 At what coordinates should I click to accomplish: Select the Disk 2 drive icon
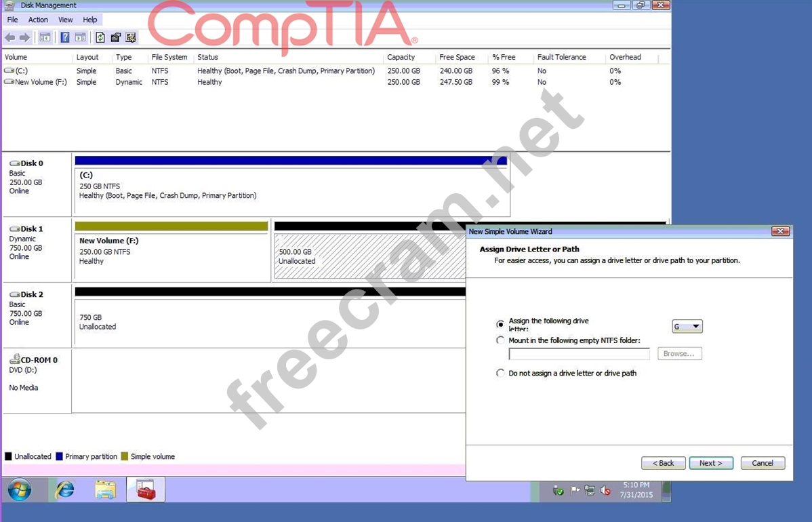coord(14,295)
